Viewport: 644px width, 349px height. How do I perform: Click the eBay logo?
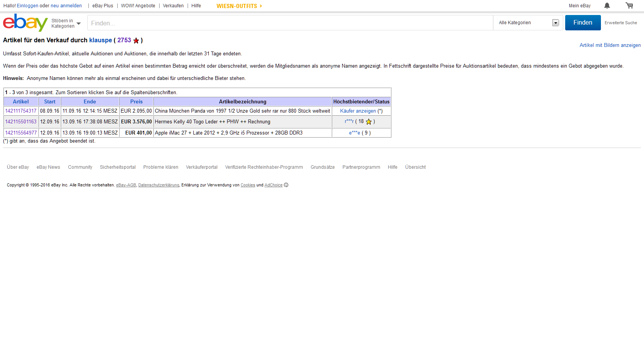25,23
